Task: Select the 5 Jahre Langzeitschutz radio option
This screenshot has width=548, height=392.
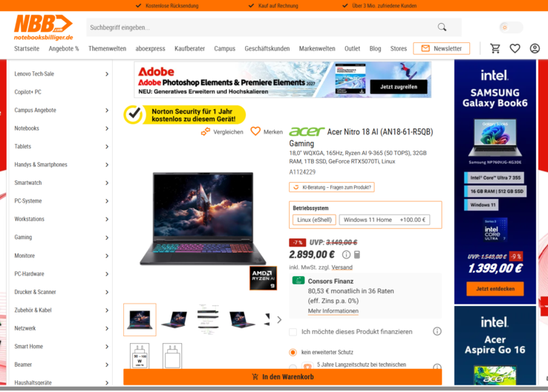Action: (x=293, y=367)
